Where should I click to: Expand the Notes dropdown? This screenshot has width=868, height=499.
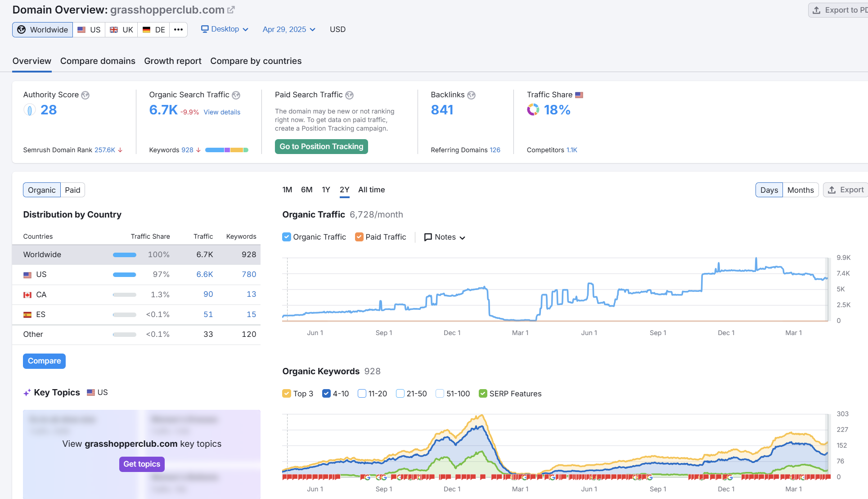[445, 237]
